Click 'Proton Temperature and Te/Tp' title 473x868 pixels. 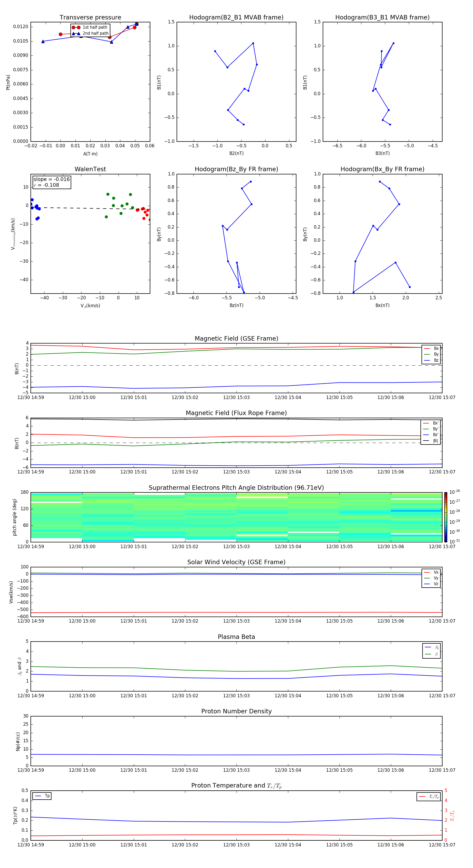[x=236, y=786]
